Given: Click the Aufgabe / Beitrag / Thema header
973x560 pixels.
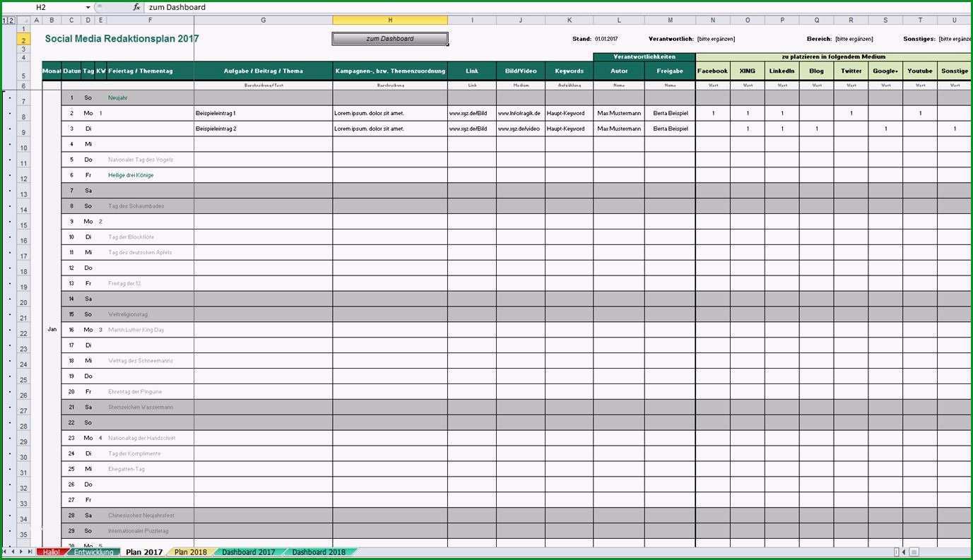Looking at the screenshot, I should (x=263, y=71).
